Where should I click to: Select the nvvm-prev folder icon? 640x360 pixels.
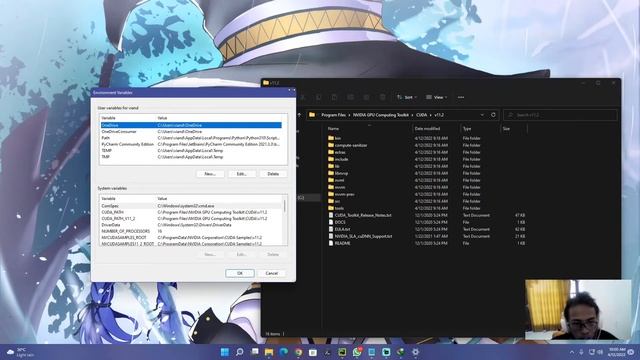pos(331,194)
